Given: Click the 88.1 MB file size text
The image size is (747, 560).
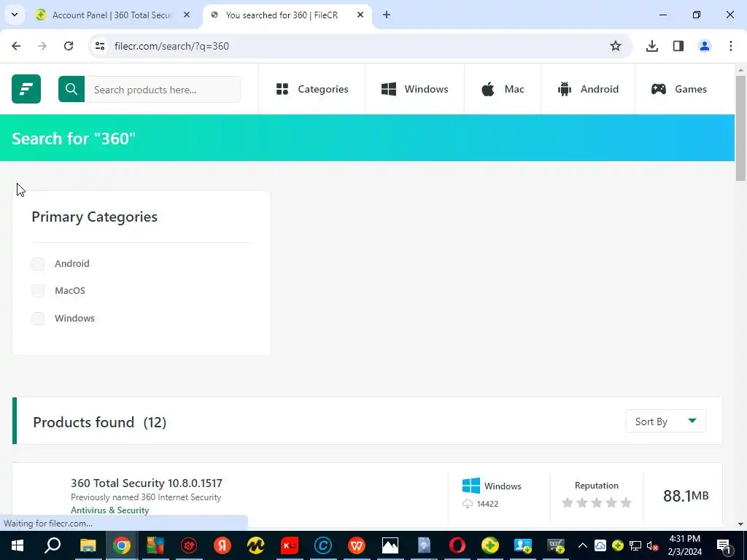Looking at the screenshot, I should 686,496.
